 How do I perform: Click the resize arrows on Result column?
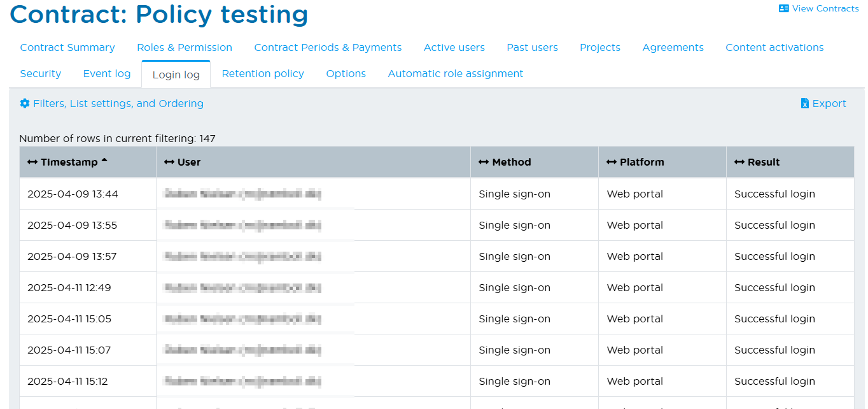click(739, 162)
